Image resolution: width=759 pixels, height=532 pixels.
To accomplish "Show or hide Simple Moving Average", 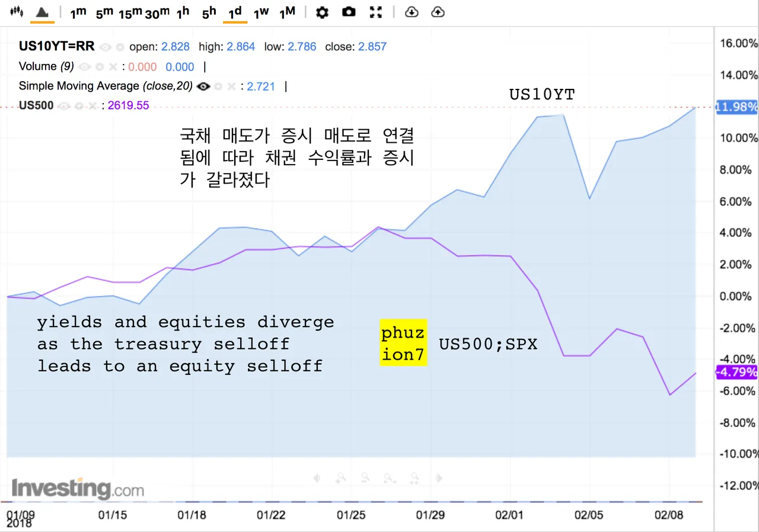I will [204, 86].
